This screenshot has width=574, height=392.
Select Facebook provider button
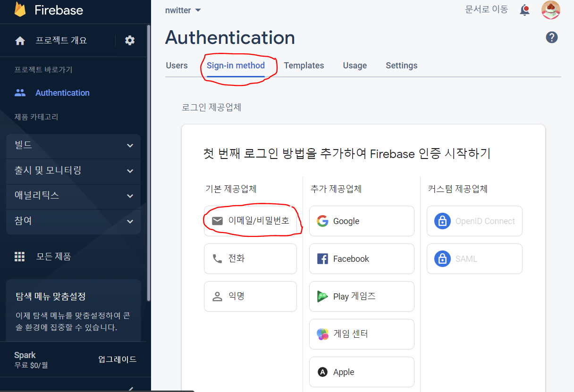coord(362,259)
